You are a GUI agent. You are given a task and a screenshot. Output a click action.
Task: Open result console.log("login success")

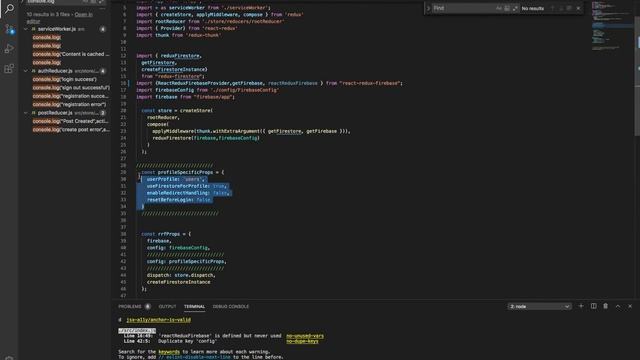(x=64, y=79)
